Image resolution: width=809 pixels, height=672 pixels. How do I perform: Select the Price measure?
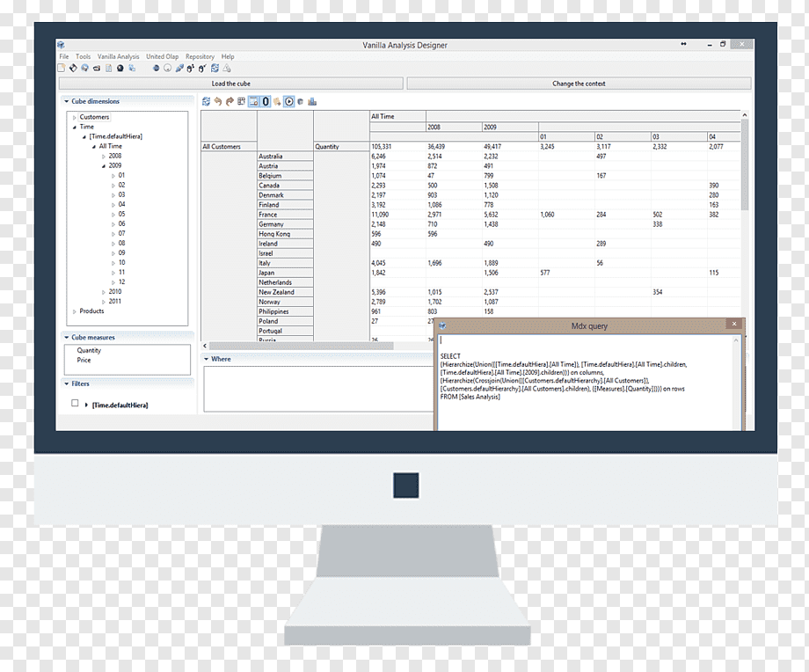pos(84,361)
